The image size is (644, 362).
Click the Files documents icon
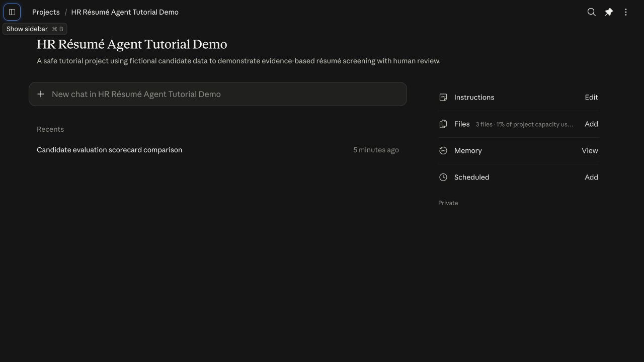[443, 124]
